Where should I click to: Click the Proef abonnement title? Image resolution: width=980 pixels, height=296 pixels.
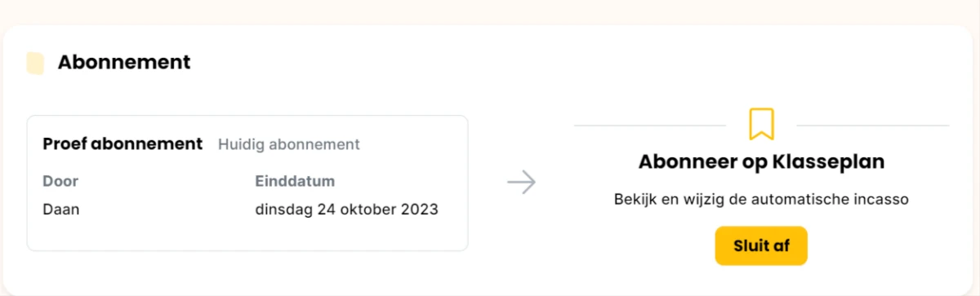click(x=122, y=144)
